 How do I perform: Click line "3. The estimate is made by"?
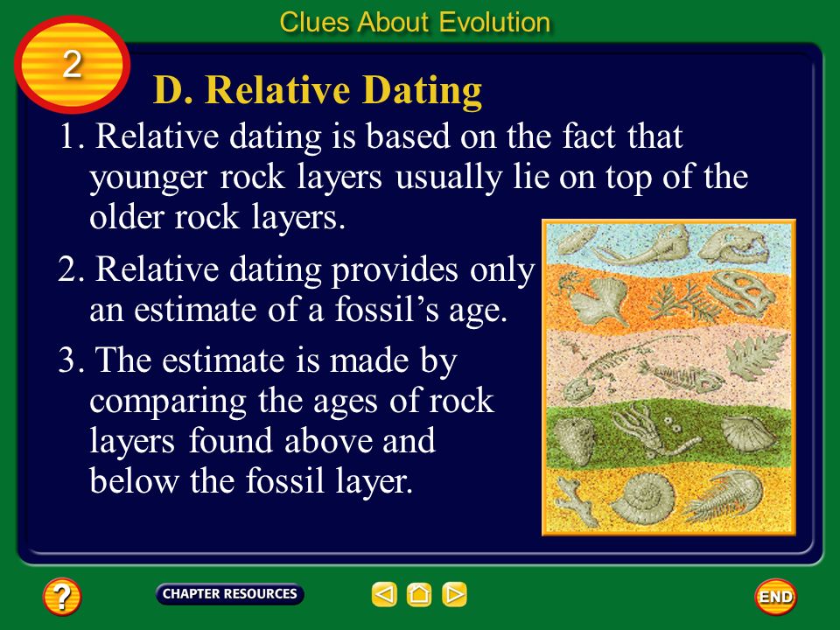(257, 360)
